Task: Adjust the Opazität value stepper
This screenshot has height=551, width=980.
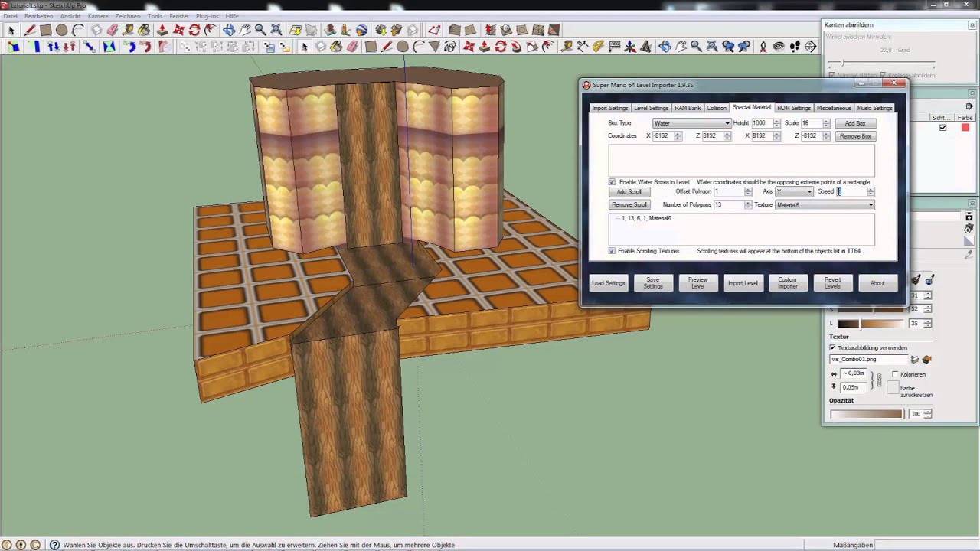Action: (x=927, y=414)
